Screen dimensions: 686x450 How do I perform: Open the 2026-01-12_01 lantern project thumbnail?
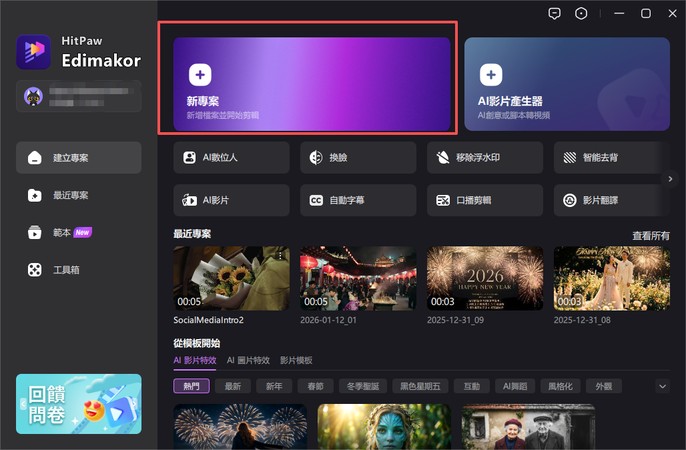358,278
